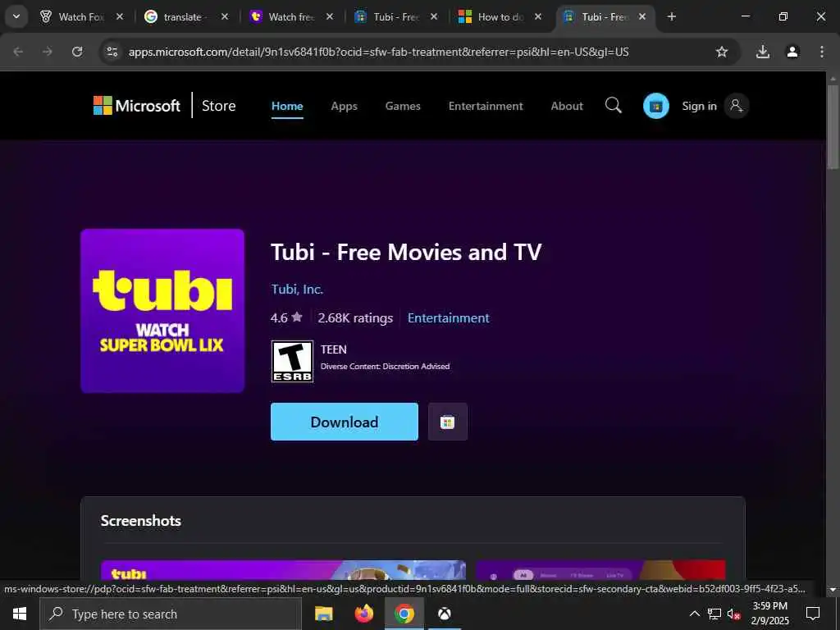Open the store search magnifier icon
This screenshot has width=840, height=630.
click(x=614, y=106)
